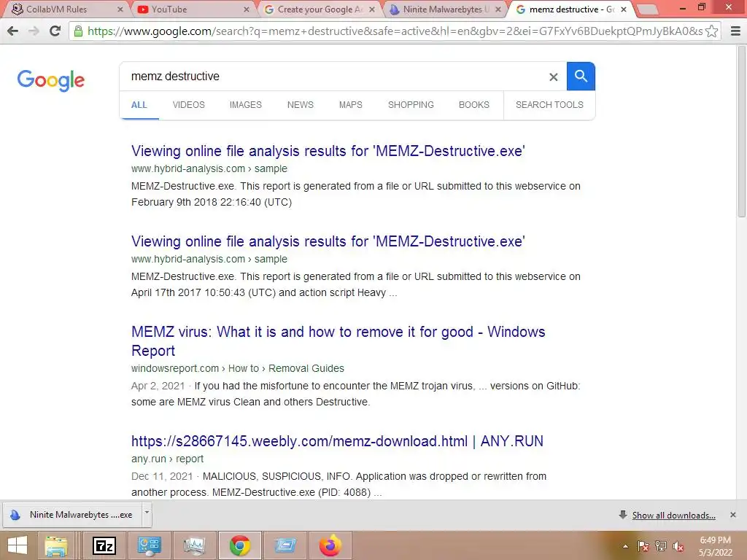This screenshot has width=747, height=560.
Task: Launch 7-Zip from the taskbar
Action: coord(104,545)
